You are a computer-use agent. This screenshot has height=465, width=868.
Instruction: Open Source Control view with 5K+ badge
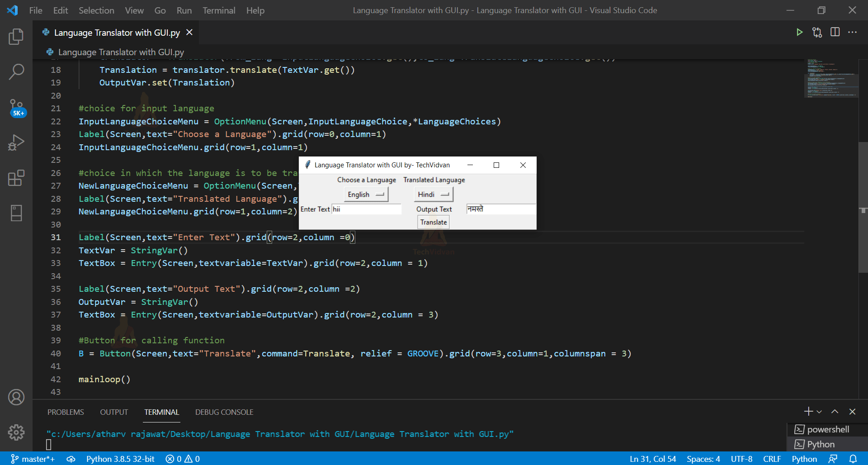pyautogui.click(x=17, y=108)
